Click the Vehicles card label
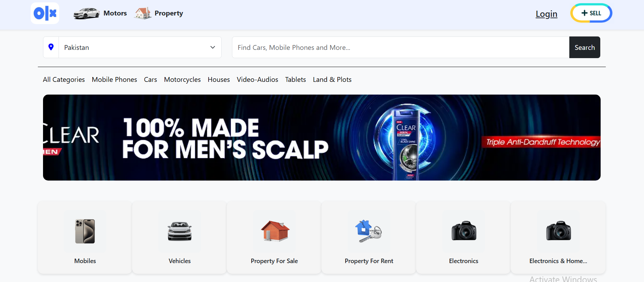Viewport: 644px width, 282px height. click(x=180, y=261)
